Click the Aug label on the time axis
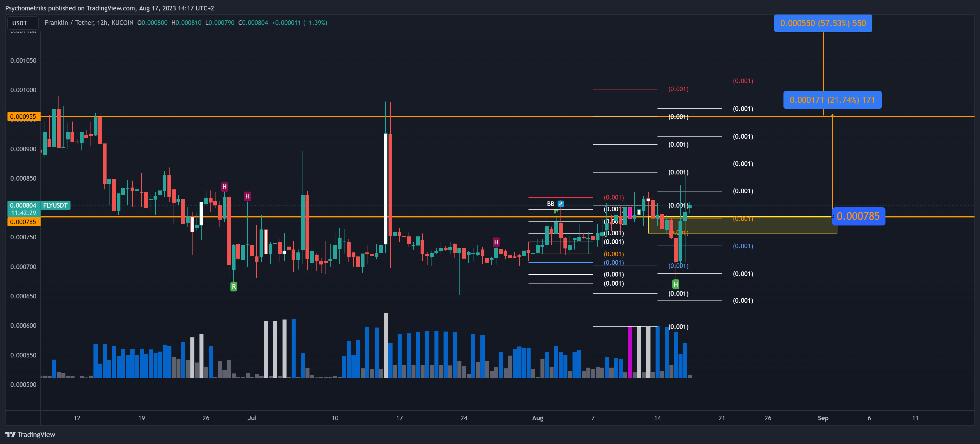Screen dimensions: 980x444 coord(538,418)
